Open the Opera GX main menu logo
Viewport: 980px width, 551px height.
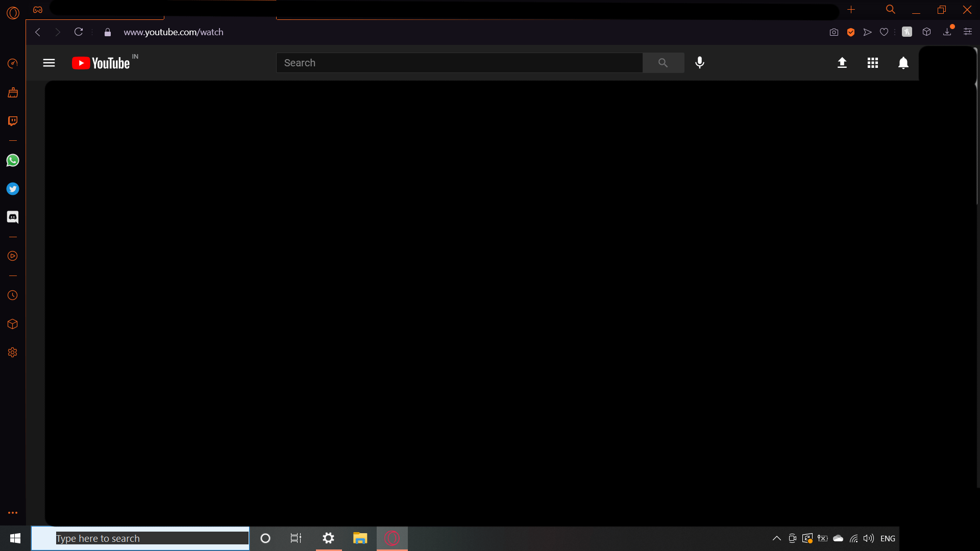13,13
